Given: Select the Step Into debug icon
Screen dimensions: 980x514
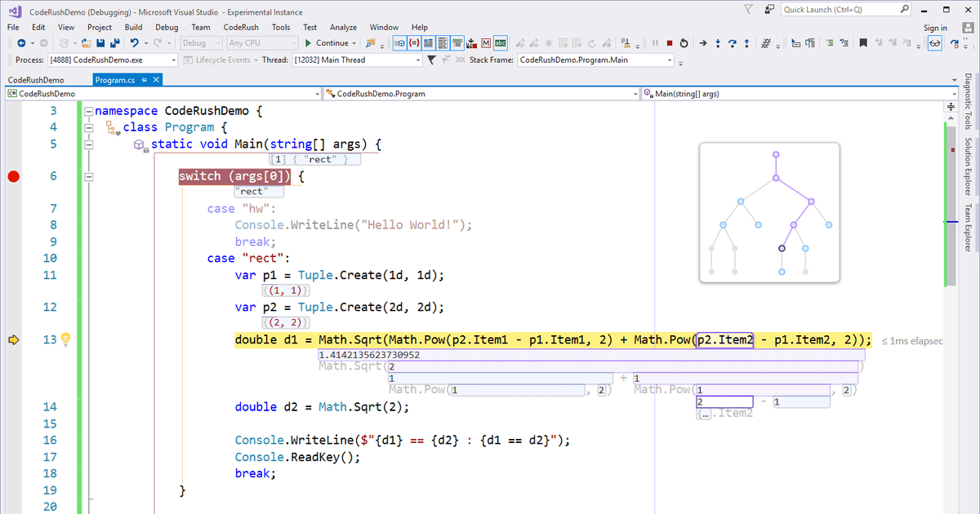Looking at the screenshot, I should (719, 43).
